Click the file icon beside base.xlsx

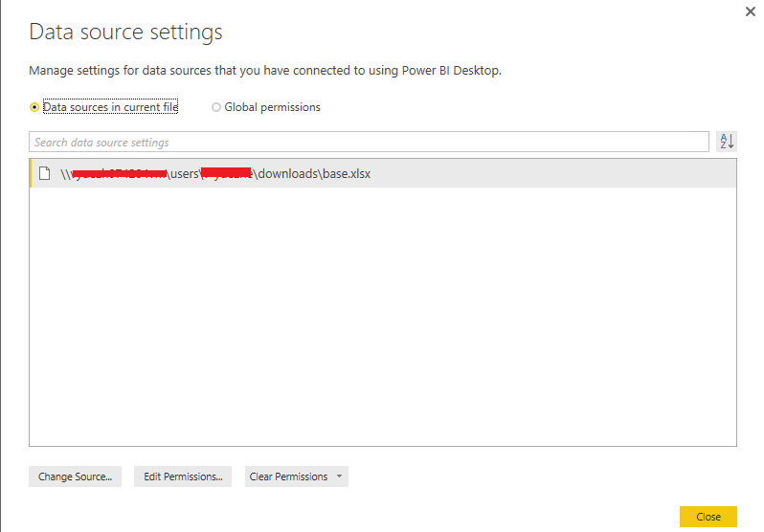[45, 173]
